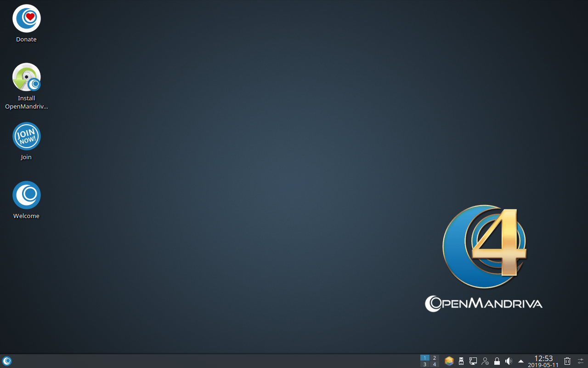Switch to virtual desktop 1
588x368 pixels.
pos(425,358)
